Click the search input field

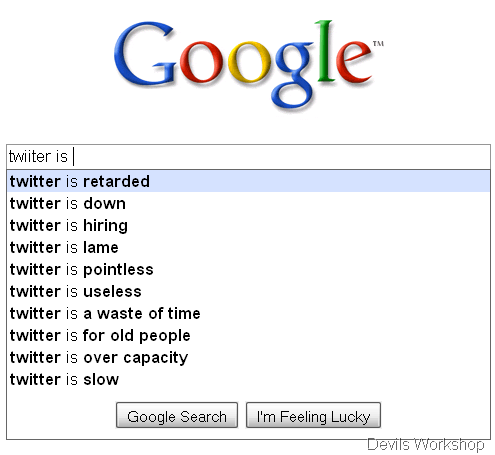point(248,157)
